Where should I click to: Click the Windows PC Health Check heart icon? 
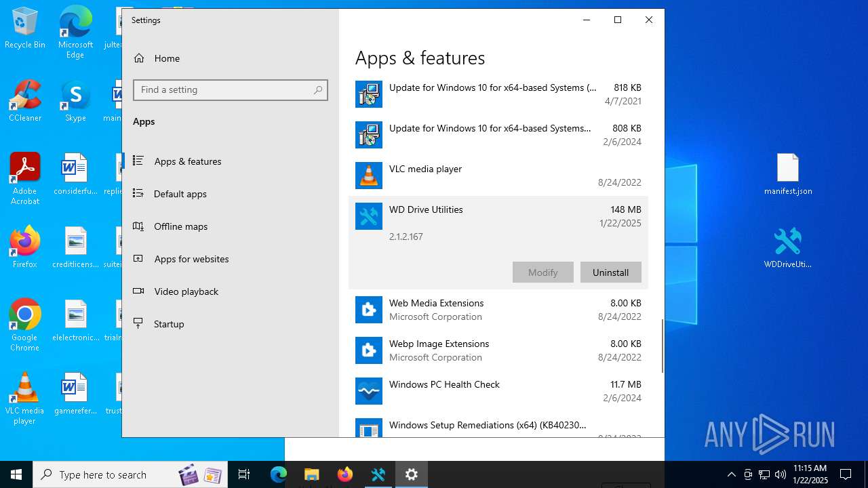[x=369, y=391]
